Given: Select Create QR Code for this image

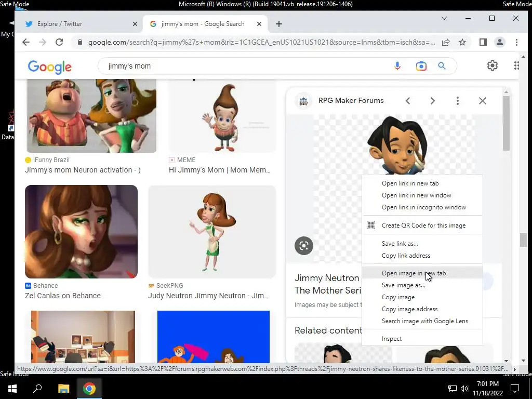Looking at the screenshot, I should click(422, 225).
